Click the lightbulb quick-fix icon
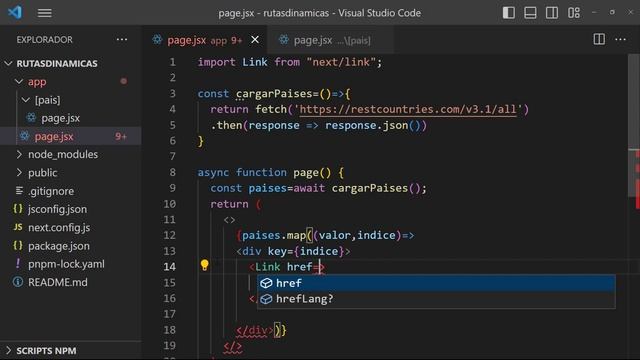640x360 pixels. pos(204,265)
